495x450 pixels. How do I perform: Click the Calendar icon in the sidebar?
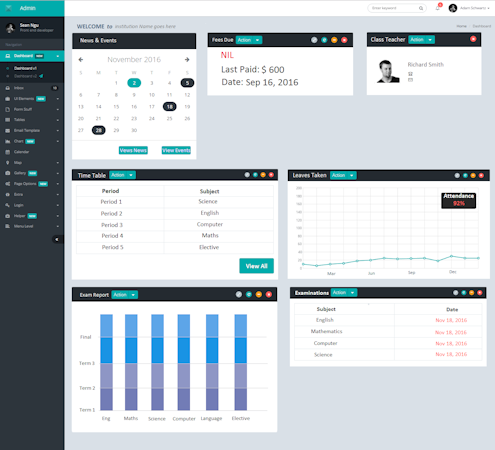[x=8, y=152]
